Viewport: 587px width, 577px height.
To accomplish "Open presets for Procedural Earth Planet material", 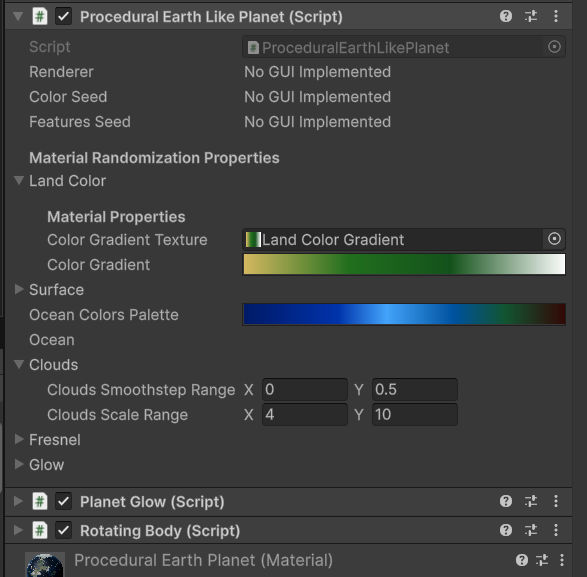I will 542,560.
